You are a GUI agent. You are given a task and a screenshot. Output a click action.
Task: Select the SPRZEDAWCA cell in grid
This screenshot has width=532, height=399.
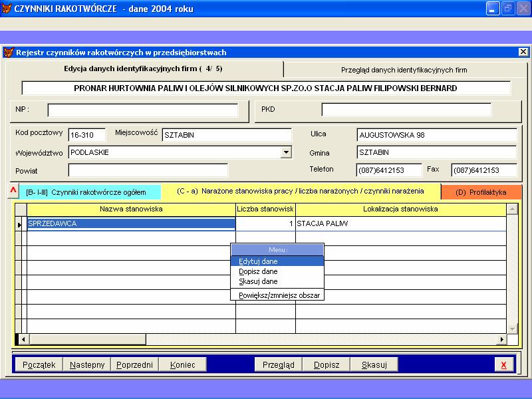tap(131, 223)
